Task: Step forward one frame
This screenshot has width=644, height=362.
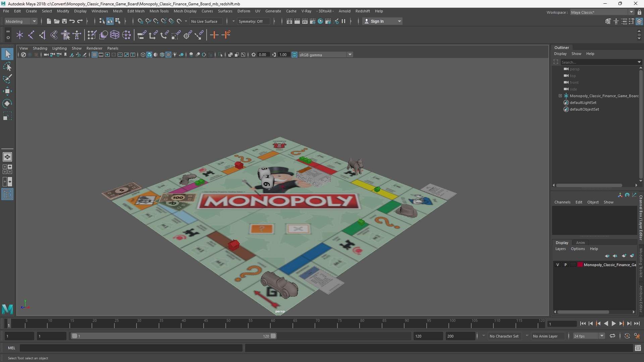Action: pos(629,323)
